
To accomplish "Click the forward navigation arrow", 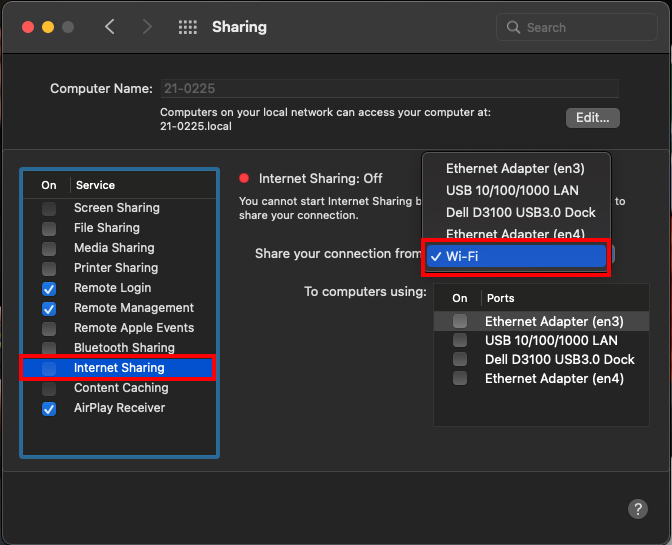I will [x=147, y=27].
